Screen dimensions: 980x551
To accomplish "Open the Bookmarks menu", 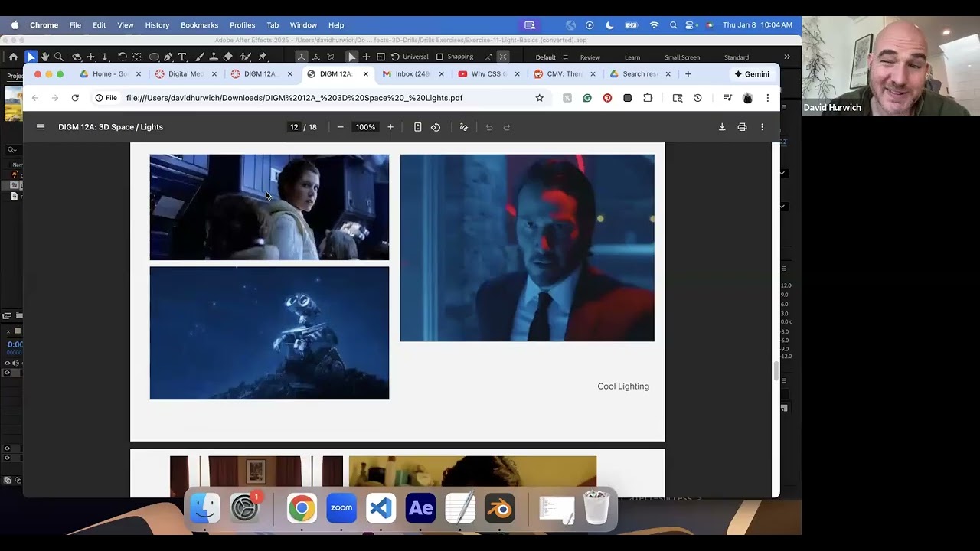I will click(x=199, y=25).
